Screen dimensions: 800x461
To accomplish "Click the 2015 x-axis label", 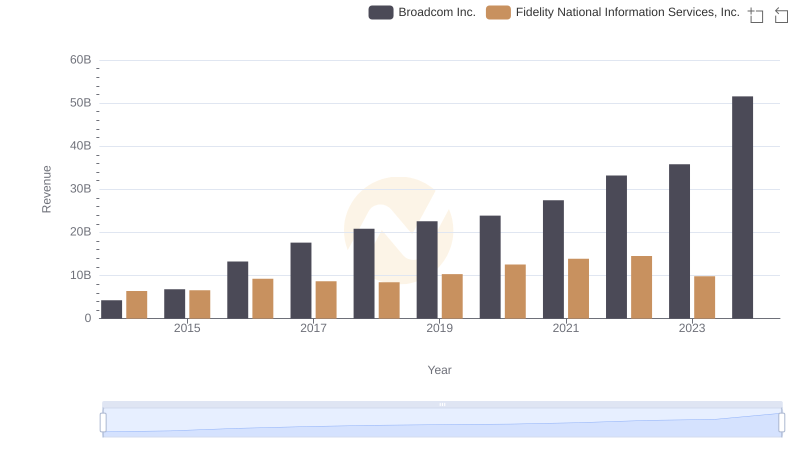I will [187, 328].
